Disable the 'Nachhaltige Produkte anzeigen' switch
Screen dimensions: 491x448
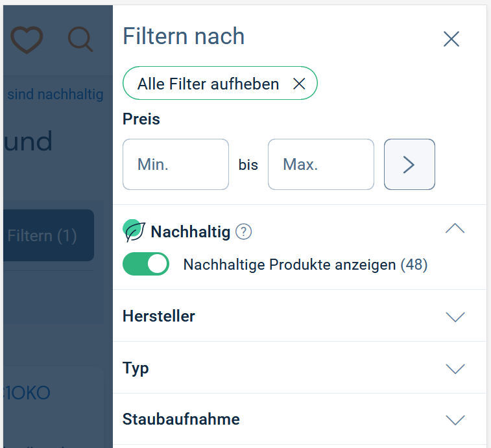[x=146, y=265]
